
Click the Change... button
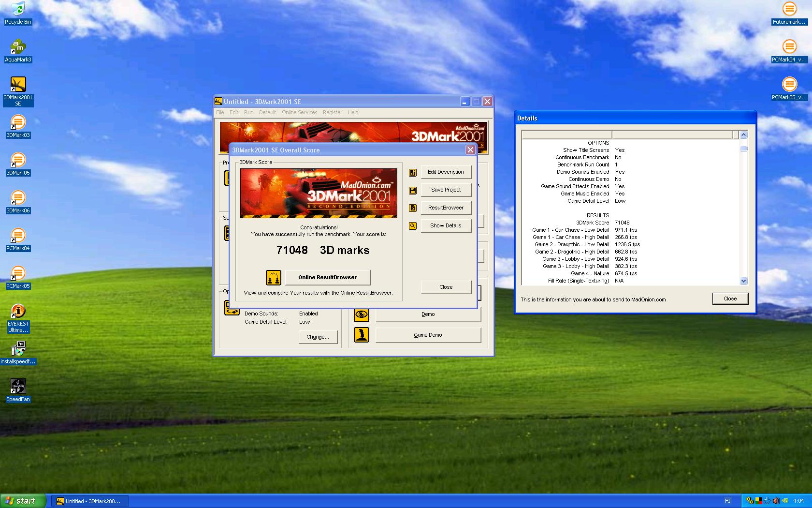[x=318, y=337]
